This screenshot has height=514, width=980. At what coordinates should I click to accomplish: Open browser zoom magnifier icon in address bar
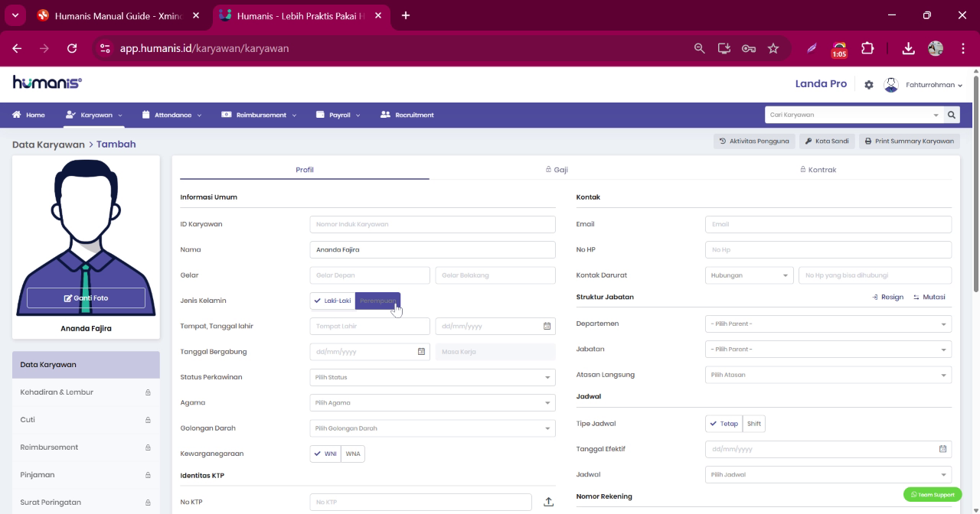click(x=699, y=48)
